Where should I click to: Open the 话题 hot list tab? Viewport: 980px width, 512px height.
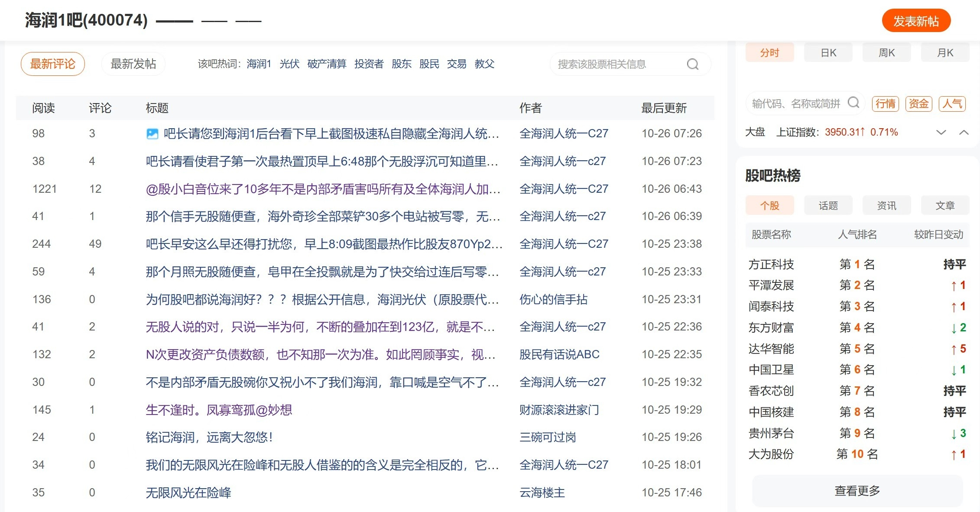[828, 205]
